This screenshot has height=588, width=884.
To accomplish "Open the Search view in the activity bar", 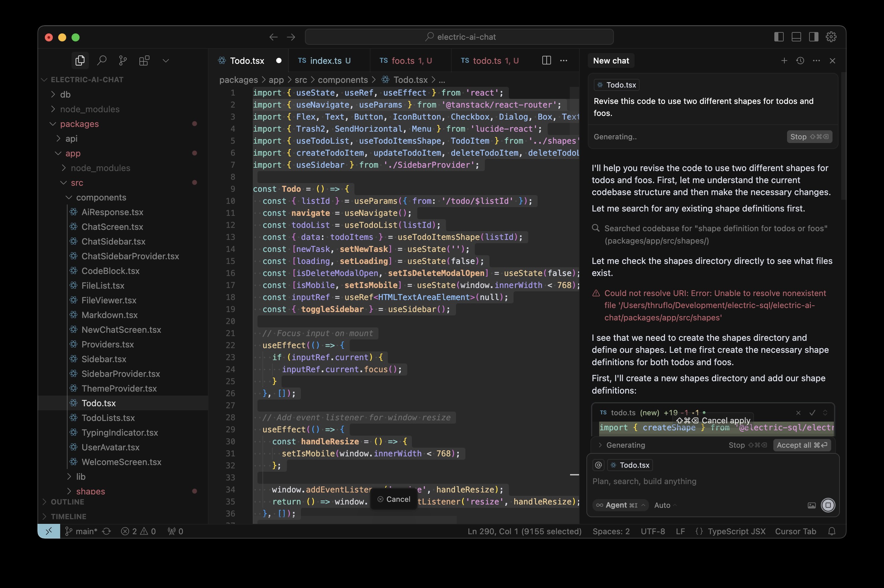I will 102,60.
